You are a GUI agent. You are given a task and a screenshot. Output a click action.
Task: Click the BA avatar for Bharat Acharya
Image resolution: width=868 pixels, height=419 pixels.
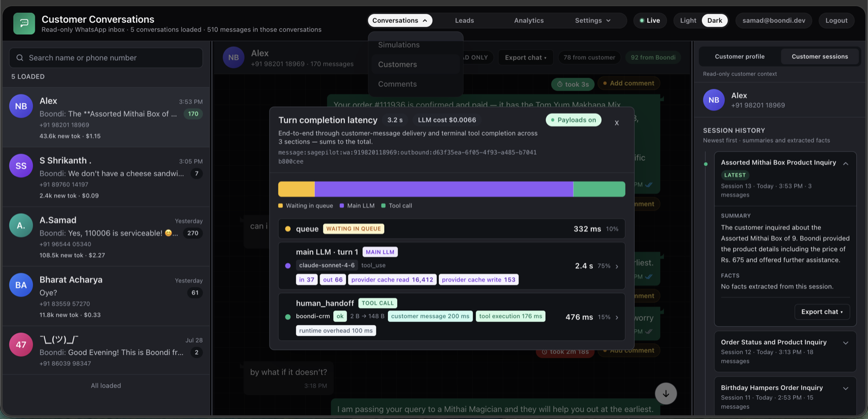[21, 285]
